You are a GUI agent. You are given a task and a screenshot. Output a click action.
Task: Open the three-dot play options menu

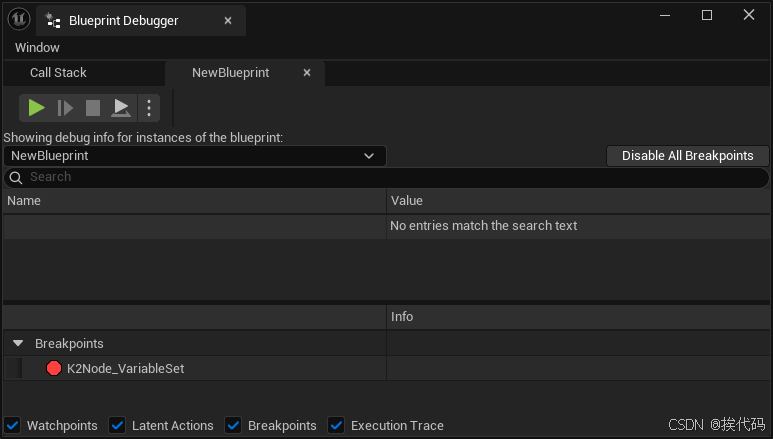click(149, 108)
